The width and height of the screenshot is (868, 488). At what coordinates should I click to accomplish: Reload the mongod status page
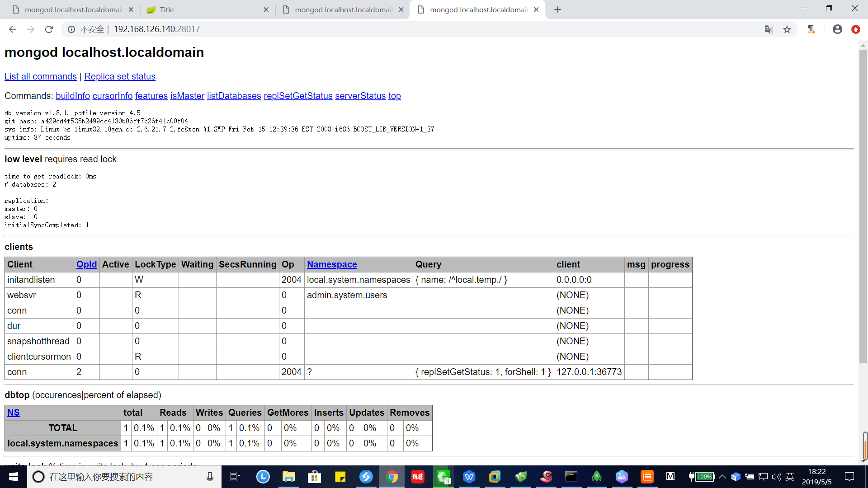(x=49, y=29)
